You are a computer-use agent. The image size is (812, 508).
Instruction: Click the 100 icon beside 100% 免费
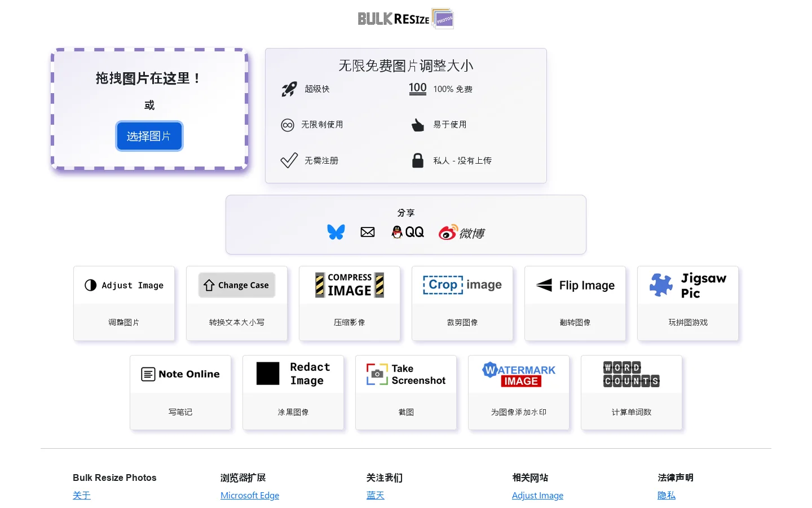coord(418,89)
